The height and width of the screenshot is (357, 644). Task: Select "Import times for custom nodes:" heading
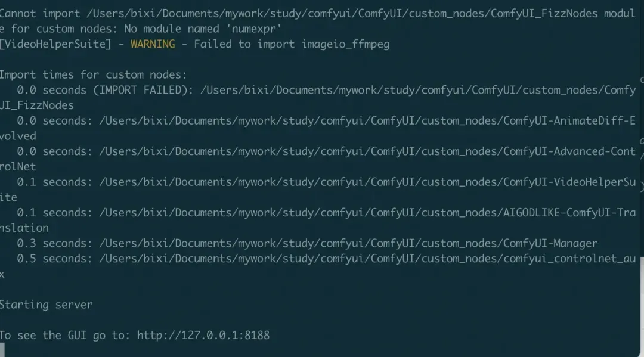coord(93,74)
